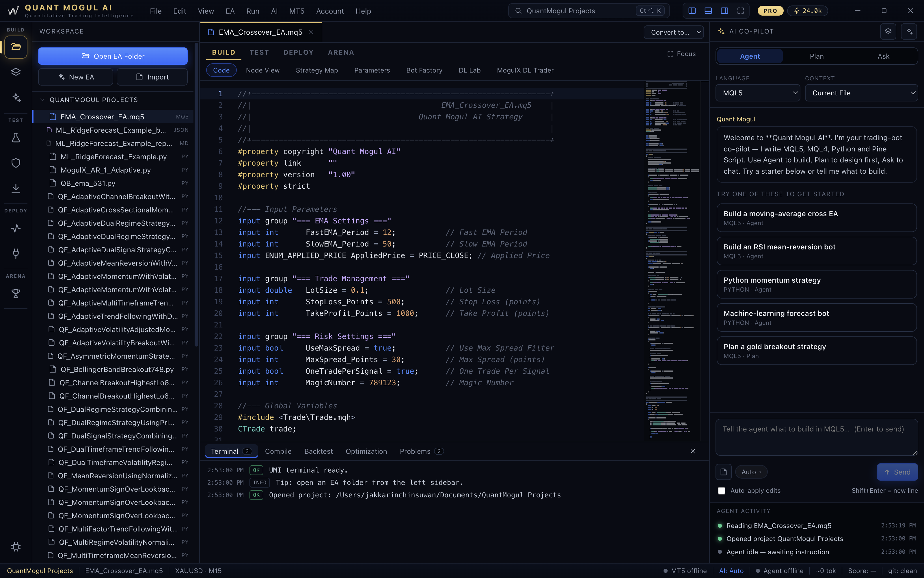Click the PRO plan badge
This screenshot has height=578, width=924.
pos(770,11)
